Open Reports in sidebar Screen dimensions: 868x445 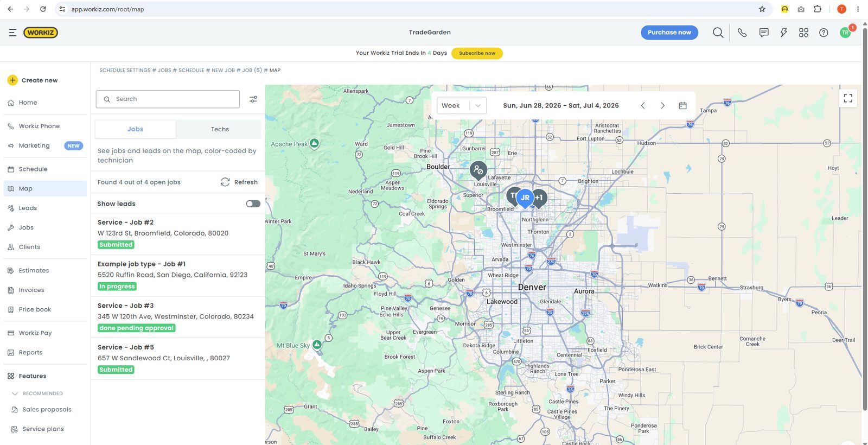click(x=45, y=353)
